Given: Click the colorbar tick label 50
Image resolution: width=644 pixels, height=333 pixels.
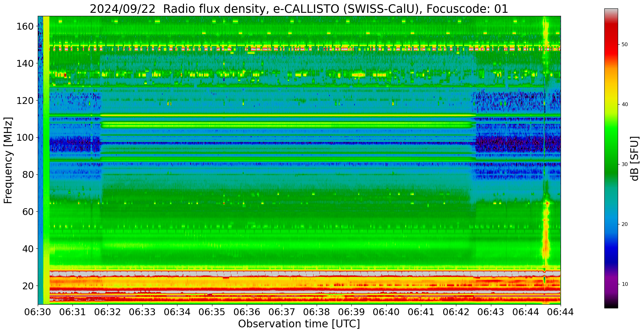Looking at the screenshot, I should coord(625,45).
